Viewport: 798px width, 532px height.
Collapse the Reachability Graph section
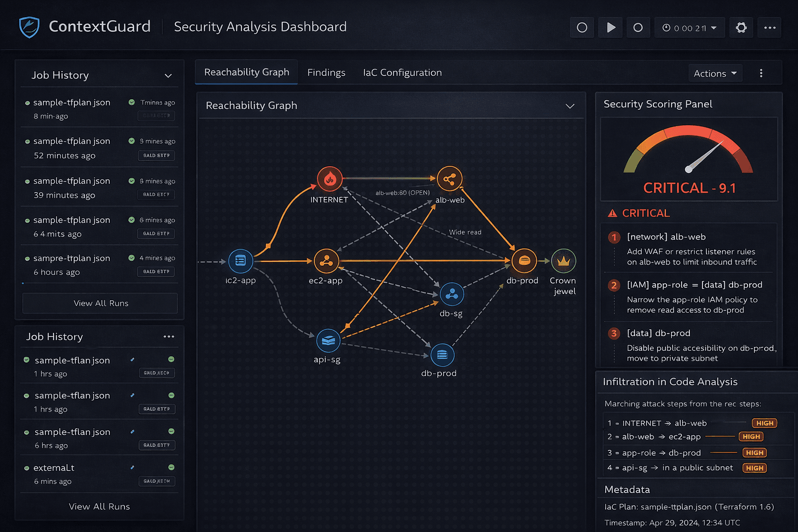click(570, 105)
